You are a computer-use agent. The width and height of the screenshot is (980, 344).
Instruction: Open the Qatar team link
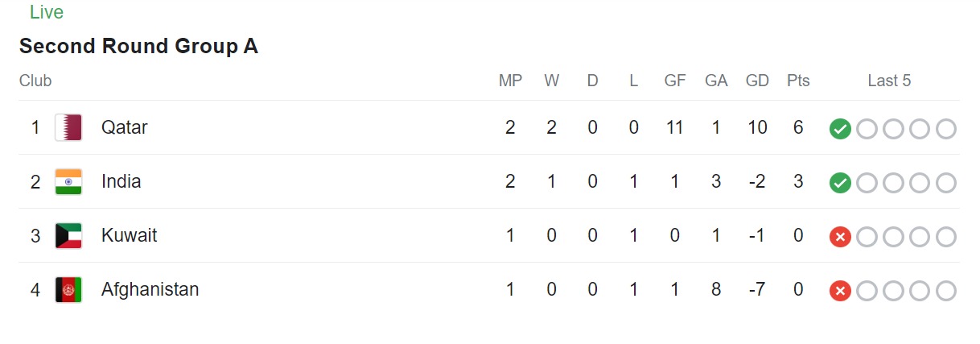(125, 127)
